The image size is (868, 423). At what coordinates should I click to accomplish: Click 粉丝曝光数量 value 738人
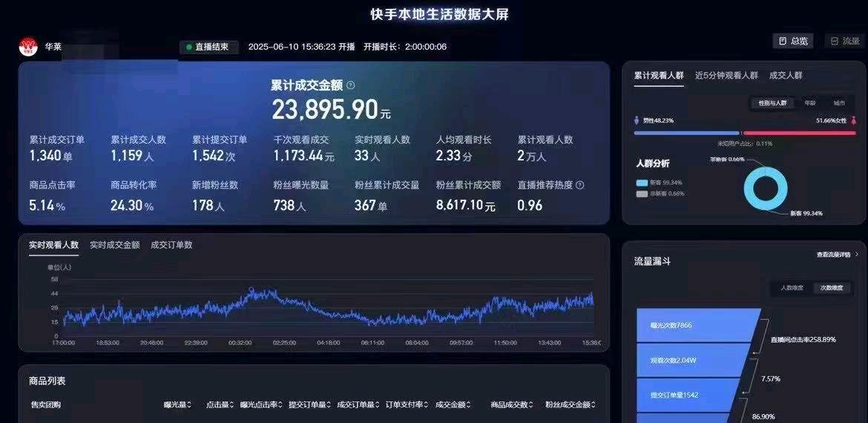point(289,206)
